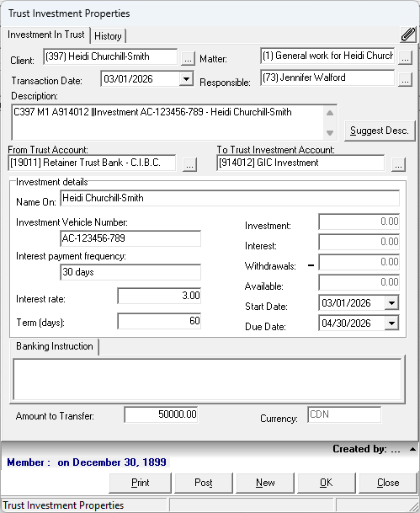
Task: Click the Transaction Date value 03/01/2026
Action: click(x=128, y=79)
